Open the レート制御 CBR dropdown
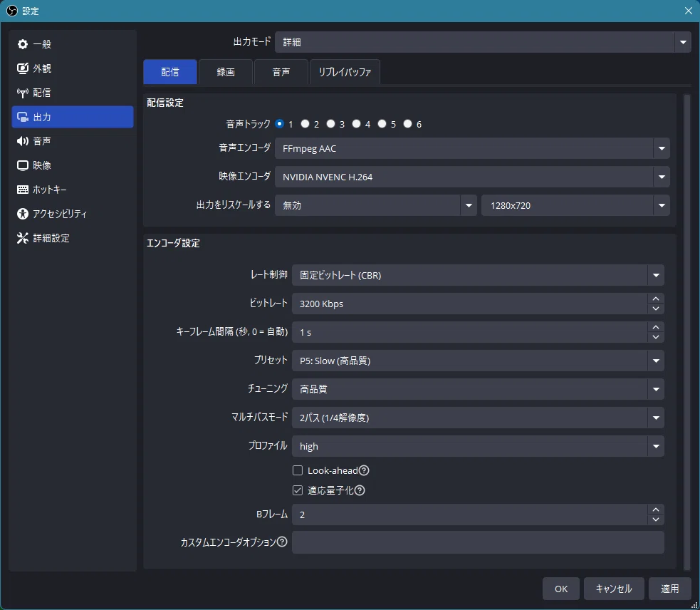700x610 pixels. pos(478,275)
